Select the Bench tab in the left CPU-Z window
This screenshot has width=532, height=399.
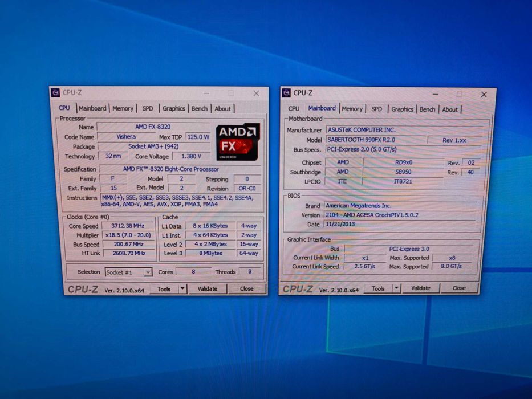tap(200, 108)
